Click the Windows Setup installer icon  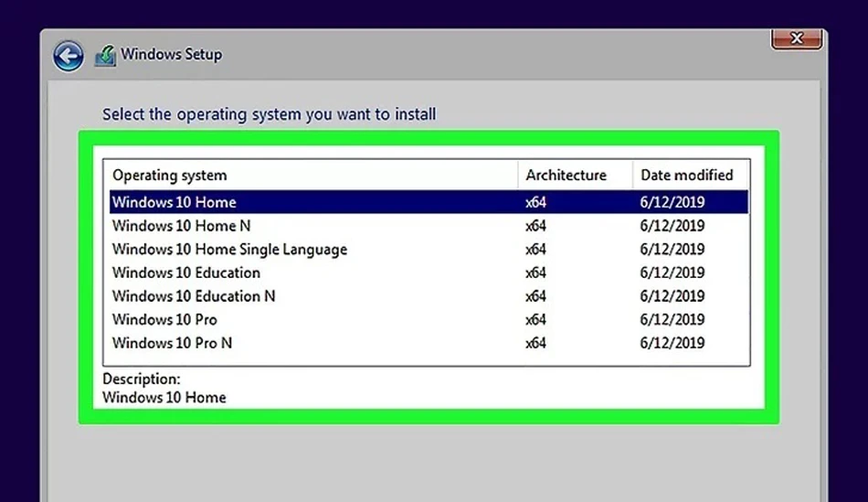(x=105, y=56)
